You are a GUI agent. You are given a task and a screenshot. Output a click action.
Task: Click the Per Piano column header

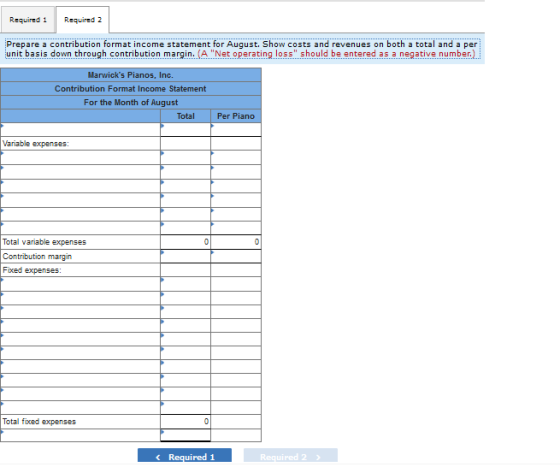[236, 116]
